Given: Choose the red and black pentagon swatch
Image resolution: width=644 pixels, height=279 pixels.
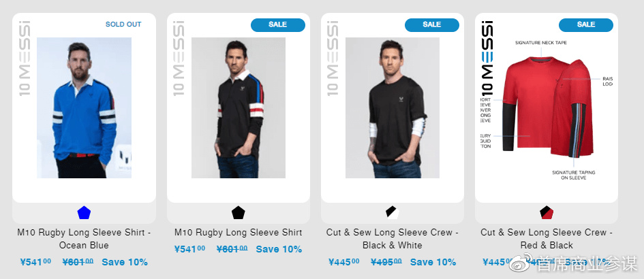Looking at the screenshot, I should click(x=547, y=213).
